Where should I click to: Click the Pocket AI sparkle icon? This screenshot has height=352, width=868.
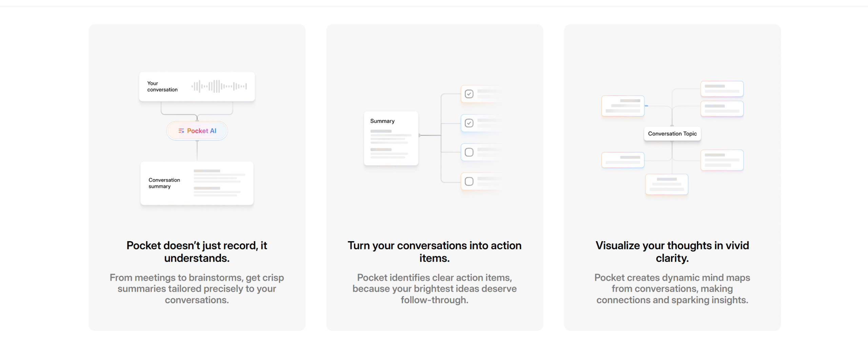click(181, 131)
